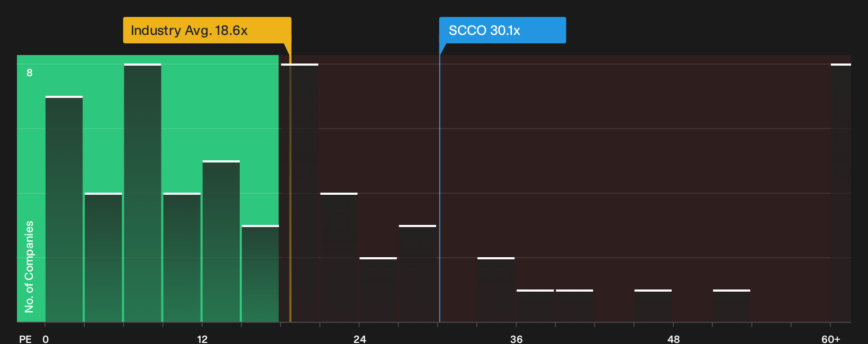868x344 pixels.
Task: Click the short bar at PE 51-54
Action: [x=731, y=306]
